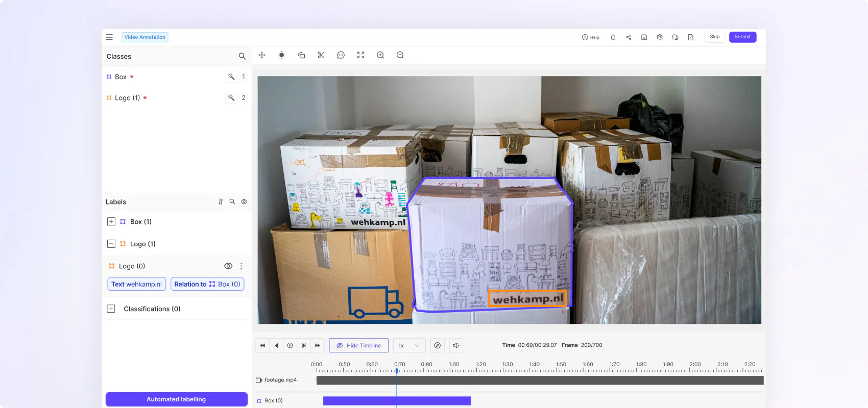Select the scissors cut tool
The height and width of the screenshot is (408, 868).
click(x=321, y=55)
